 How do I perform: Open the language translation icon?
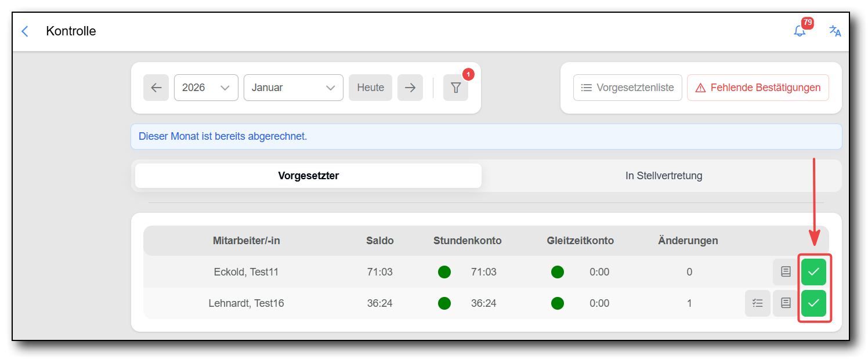coord(835,31)
